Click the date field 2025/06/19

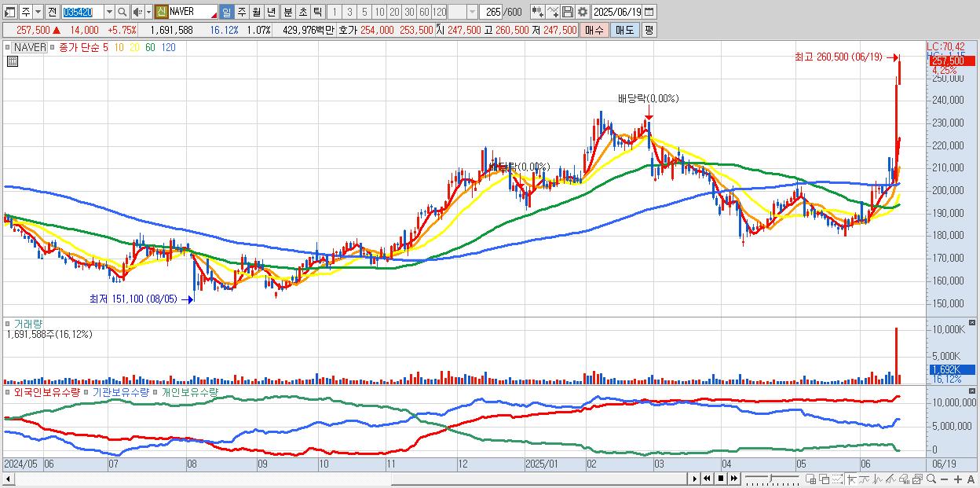click(x=617, y=12)
